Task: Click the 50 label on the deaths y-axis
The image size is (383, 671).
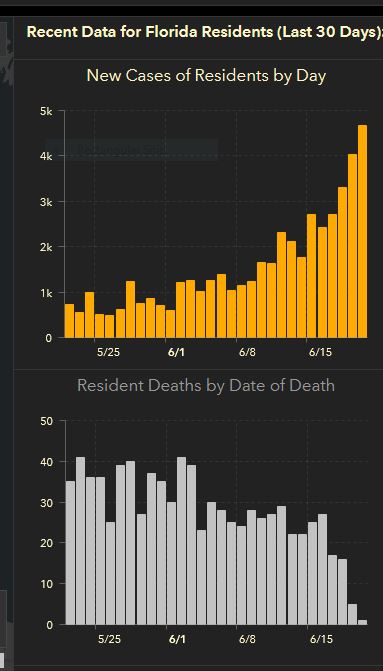Action: click(47, 421)
